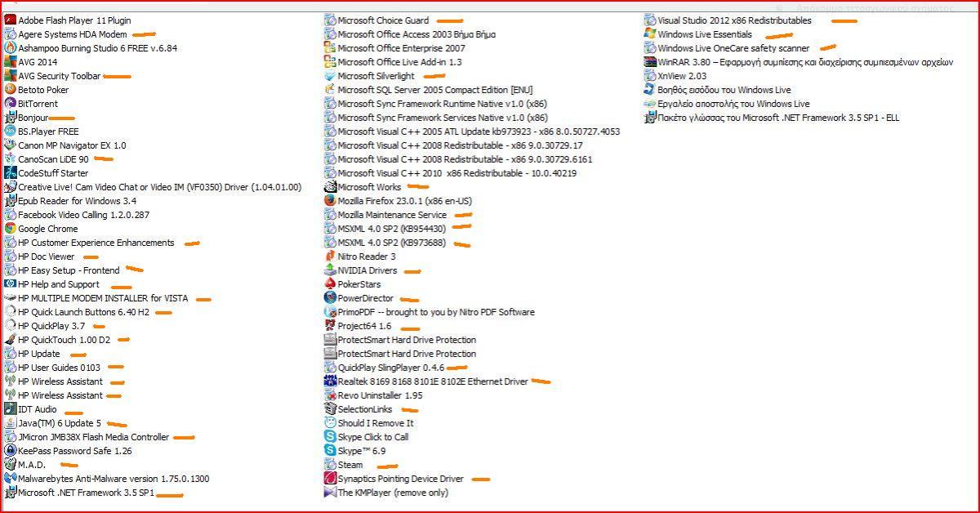Image resolution: width=980 pixels, height=513 pixels.
Task: Click 'Canon MP Navigator EX 1.0' text
Action: (72, 145)
